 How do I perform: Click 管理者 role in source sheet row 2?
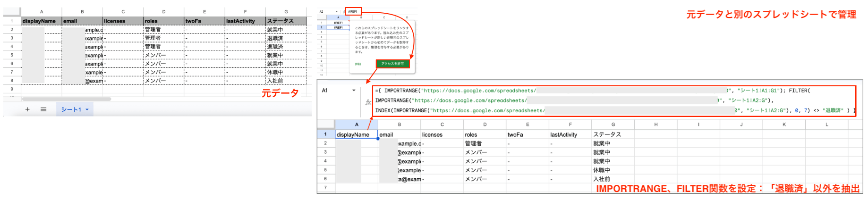tap(164, 29)
